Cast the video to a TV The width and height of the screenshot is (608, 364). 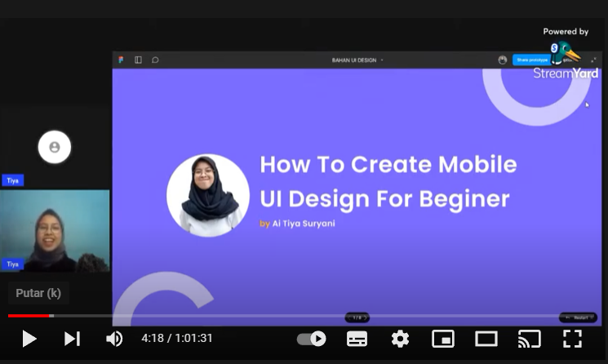pos(530,339)
